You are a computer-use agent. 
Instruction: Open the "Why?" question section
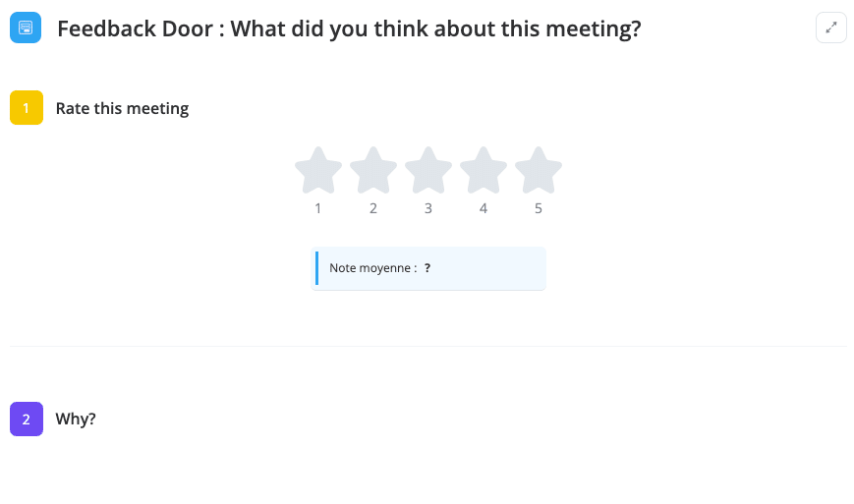click(x=76, y=419)
